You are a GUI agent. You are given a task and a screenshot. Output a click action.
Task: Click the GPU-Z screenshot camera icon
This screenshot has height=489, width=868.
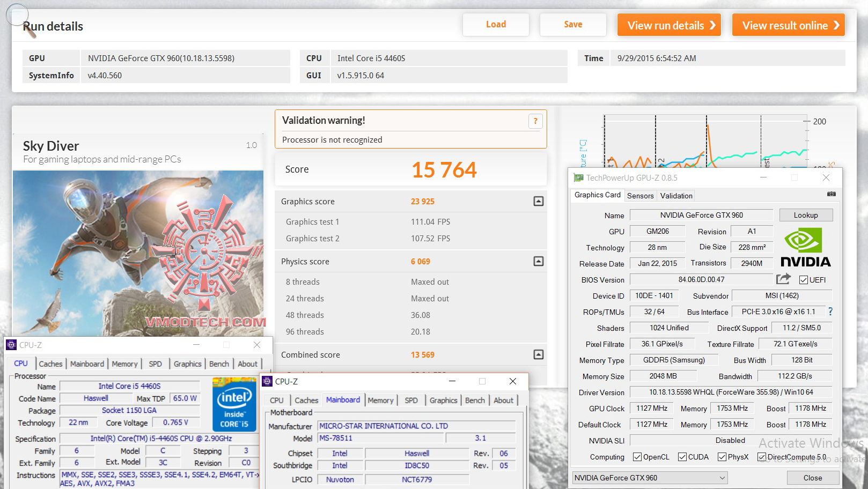[x=831, y=194]
